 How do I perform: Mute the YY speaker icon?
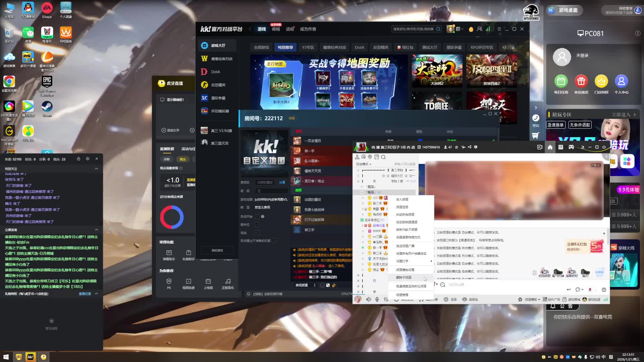point(368,299)
